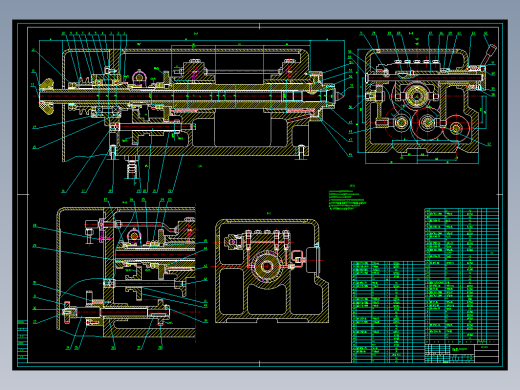520x390 pixels.
Task: Click the lever handle on the gearbox view
Action: tap(488, 55)
